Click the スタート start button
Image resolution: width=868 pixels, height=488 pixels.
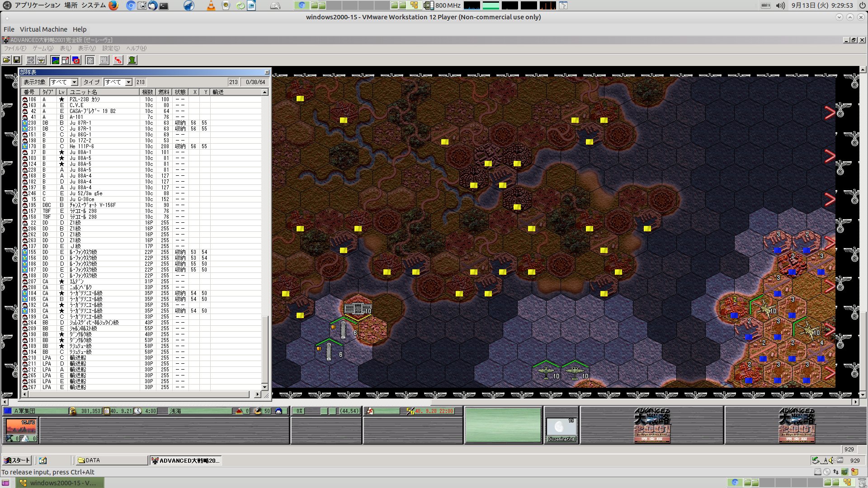coord(17,460)
